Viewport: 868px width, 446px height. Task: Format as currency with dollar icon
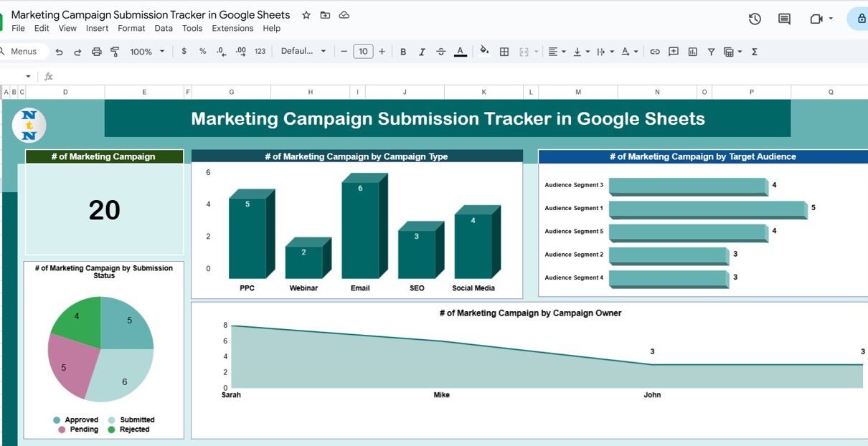(x=184, y=52)
